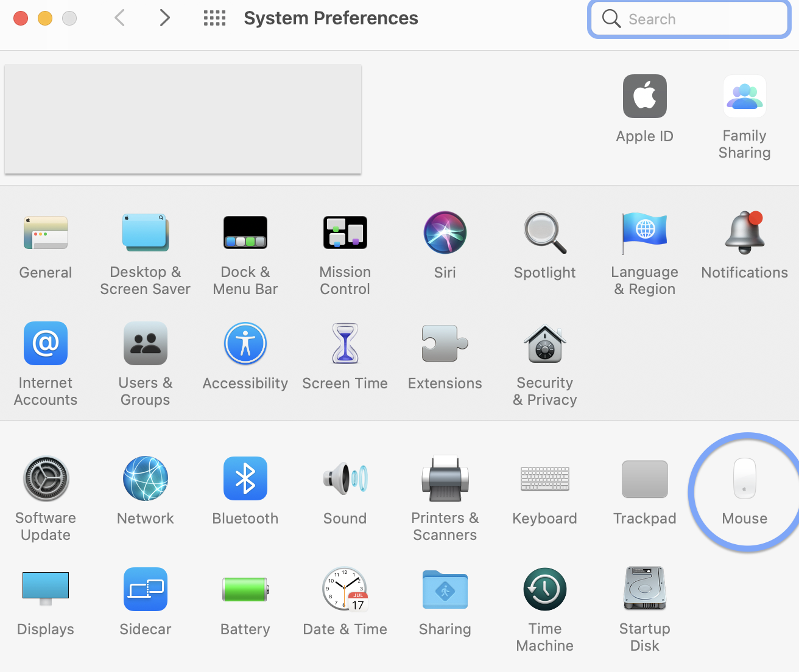This screenshot has width=799, height=672.
Task: Minimize window with the yellow button
Action: (45, 18)
